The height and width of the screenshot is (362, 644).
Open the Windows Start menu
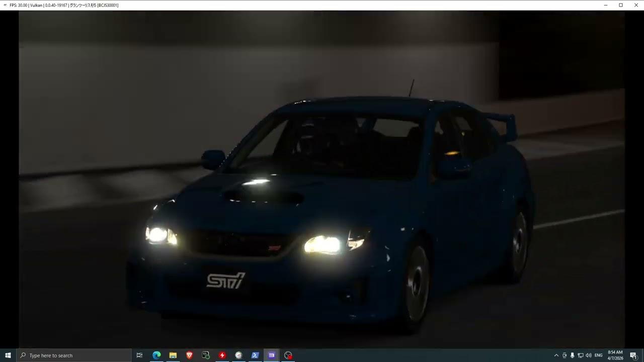[x=8, y=355]
